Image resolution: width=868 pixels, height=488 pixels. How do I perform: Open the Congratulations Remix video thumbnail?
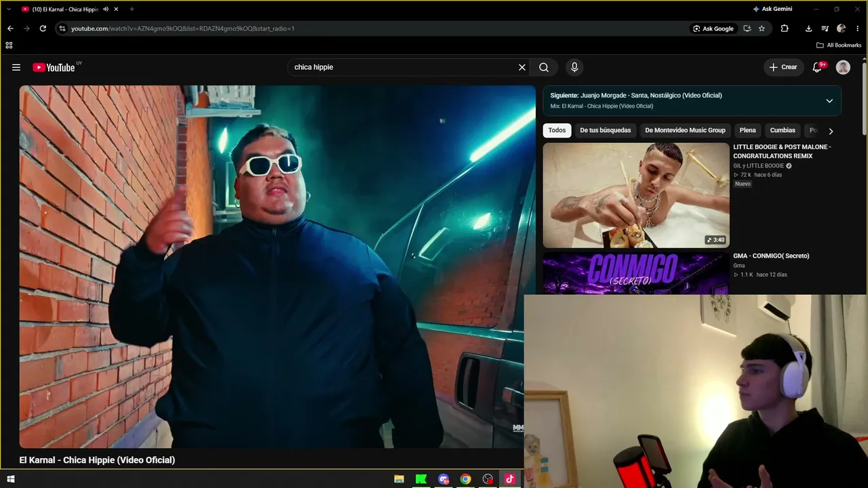tap(636, 195)
